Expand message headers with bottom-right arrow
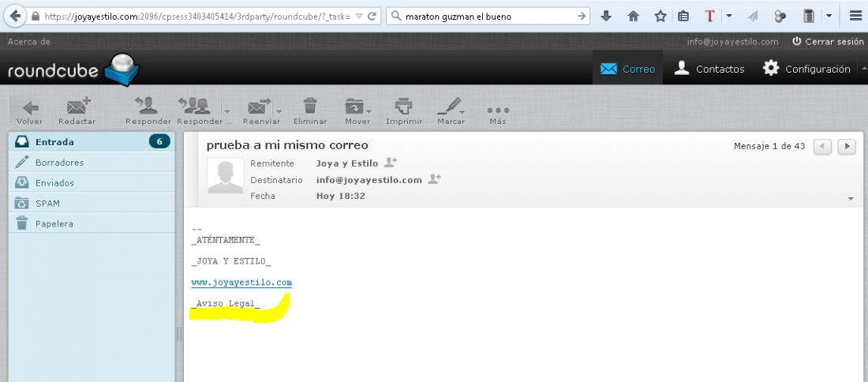This screenshot has height=382, width=868. [x=851, y=198]
